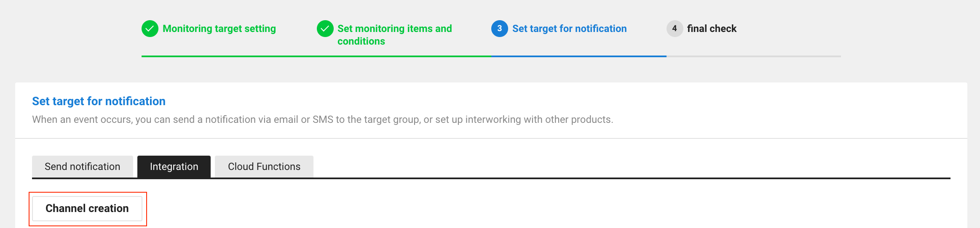The height and width of the screenshot is (228, 980).
Task: Click the green checkmark beside Monitoring target setting
Action: coord(150,29)
